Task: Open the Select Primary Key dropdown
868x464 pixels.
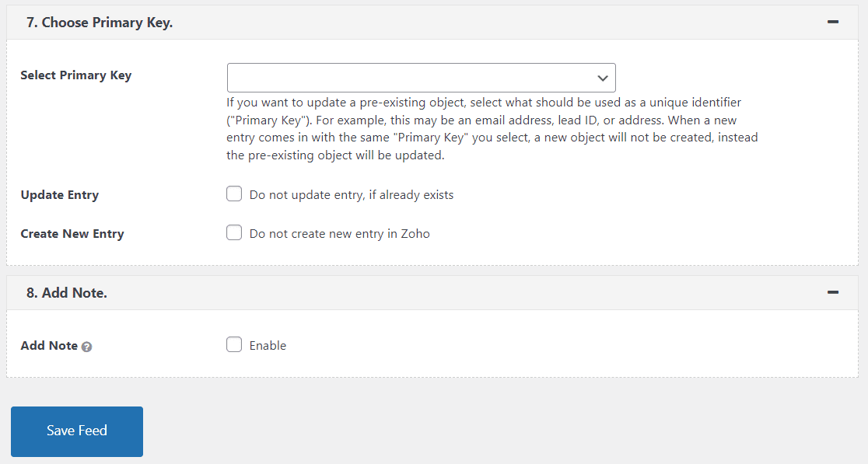Action: pyautogui.click(x=421, y=78)
